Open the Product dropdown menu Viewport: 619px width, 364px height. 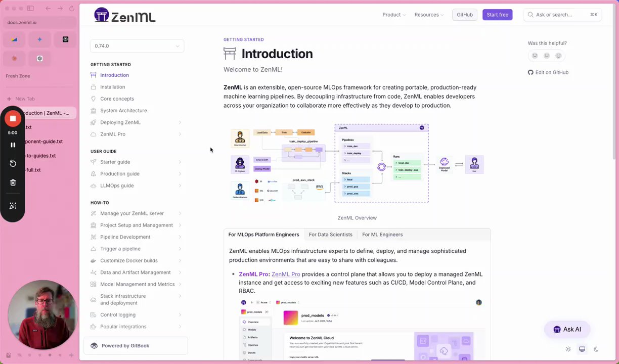click(394, 15)
